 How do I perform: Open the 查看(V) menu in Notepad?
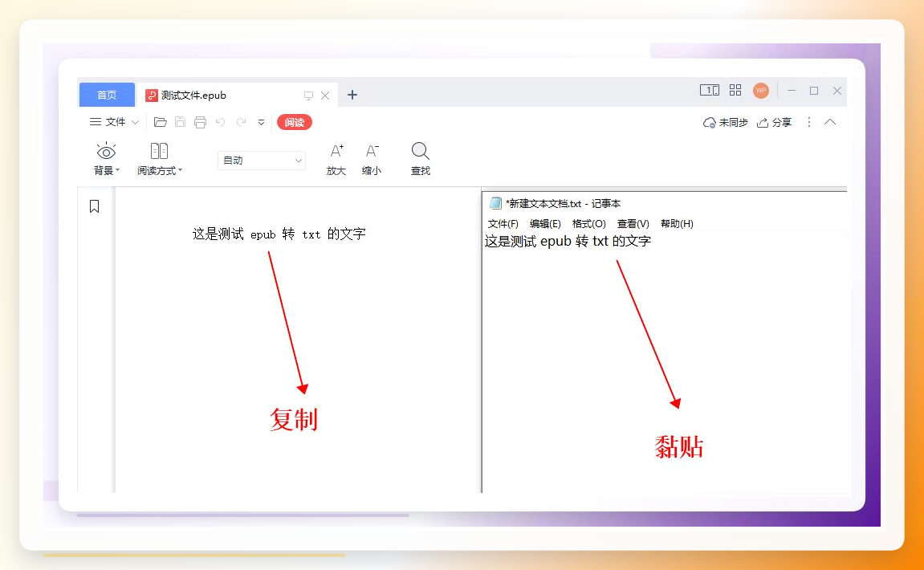633,224
